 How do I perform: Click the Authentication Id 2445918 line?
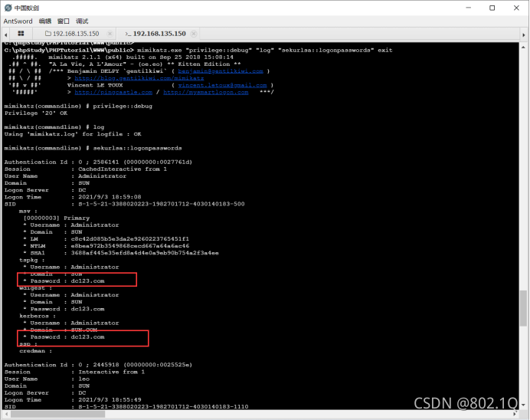[98, 365]
